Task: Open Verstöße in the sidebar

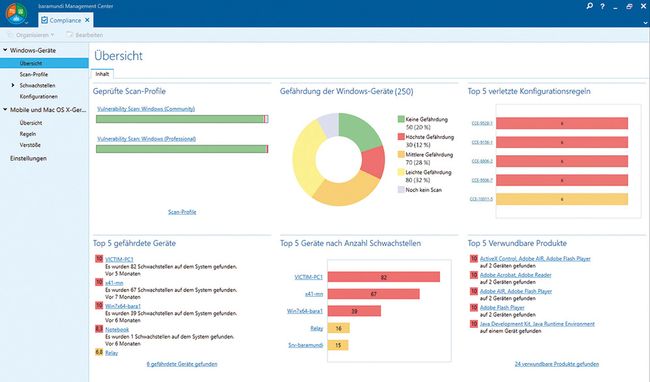Action: coord(30,145)
